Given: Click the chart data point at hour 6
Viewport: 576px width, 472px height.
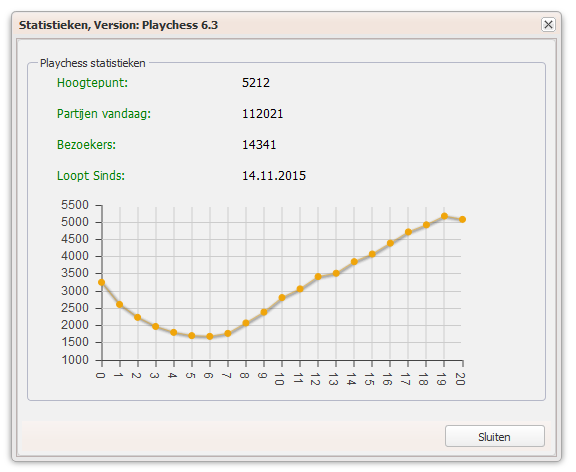Looking at the screenshot, I should click(210, 336).
